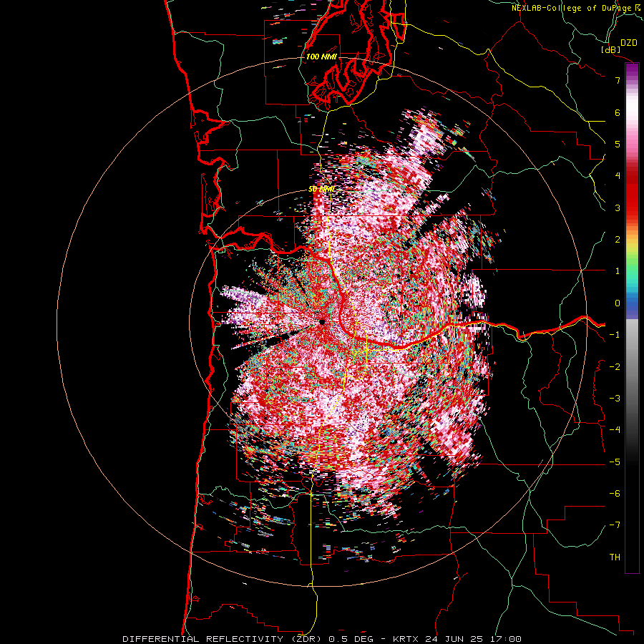Click the -5 value on the scale
Image resolution: width=644 pixels, height=644 pixels.
615,462
